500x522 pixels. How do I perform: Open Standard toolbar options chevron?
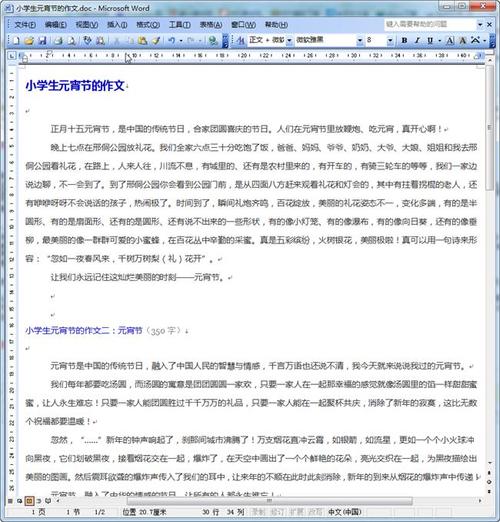[x=225, y=41]
